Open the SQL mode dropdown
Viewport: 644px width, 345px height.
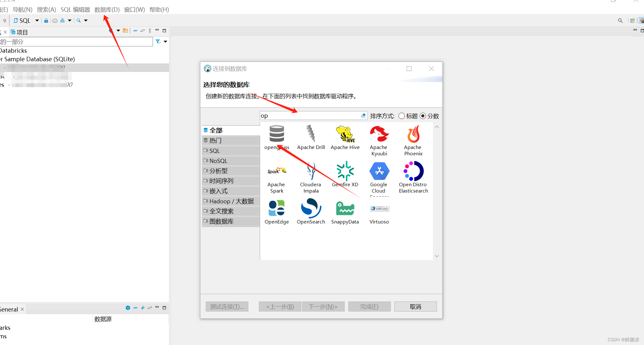(37, 20)
